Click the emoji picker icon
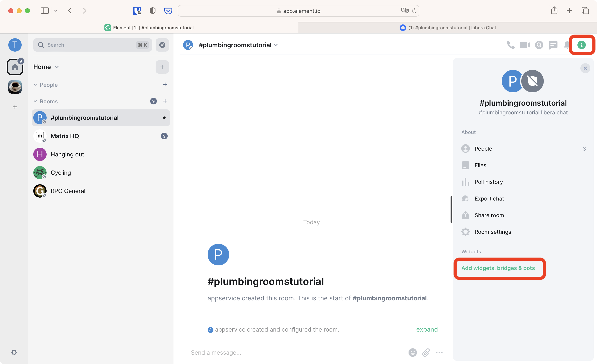597x364 pixels. tap(412, 353)
